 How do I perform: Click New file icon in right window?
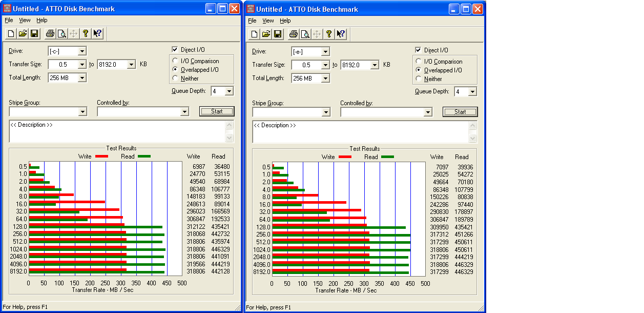[x=255, y=34]
